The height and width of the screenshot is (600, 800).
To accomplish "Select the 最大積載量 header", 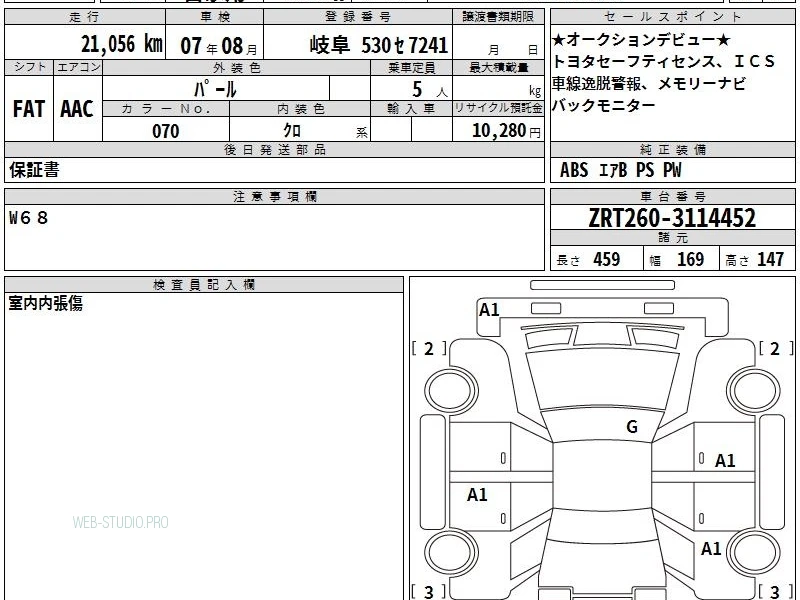I will [x=498, y=68].
